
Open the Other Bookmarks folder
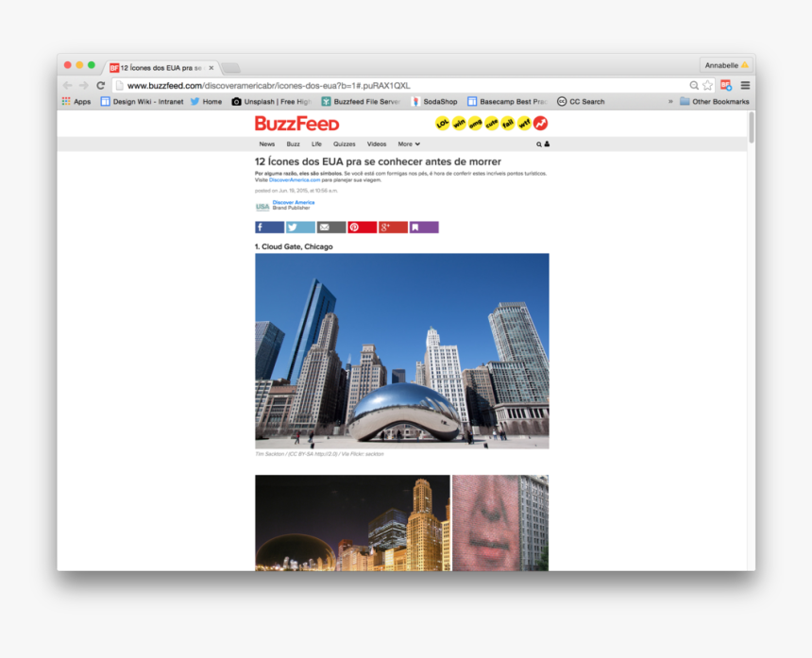(713, 101)
